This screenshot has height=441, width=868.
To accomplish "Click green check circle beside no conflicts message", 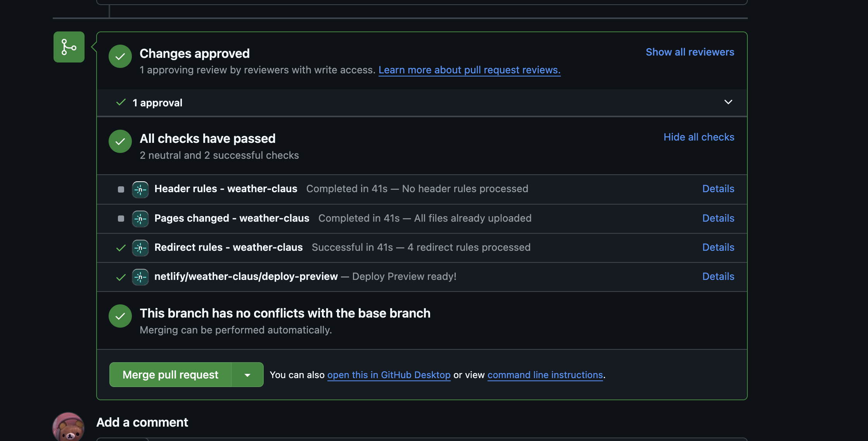I will [x=120, y=316].
